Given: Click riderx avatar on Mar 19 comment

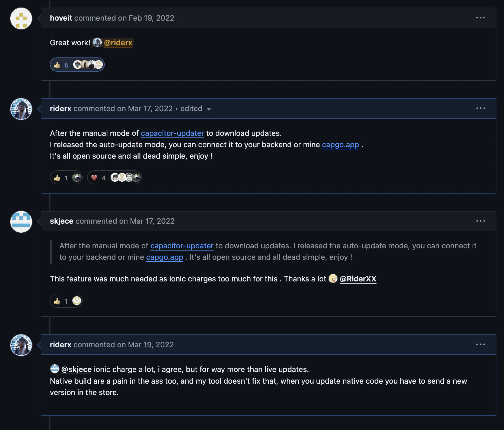Looking at the screenshot, I should tap(21, 345).
